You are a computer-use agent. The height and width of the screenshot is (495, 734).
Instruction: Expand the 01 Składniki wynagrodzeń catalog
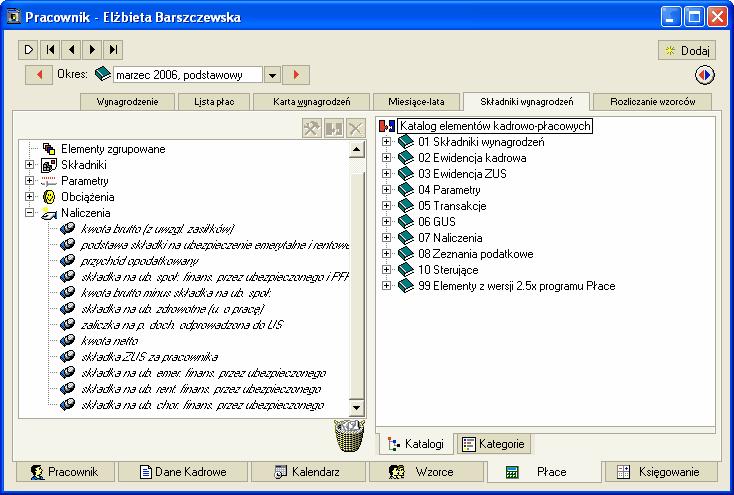(x=386, y=141)
